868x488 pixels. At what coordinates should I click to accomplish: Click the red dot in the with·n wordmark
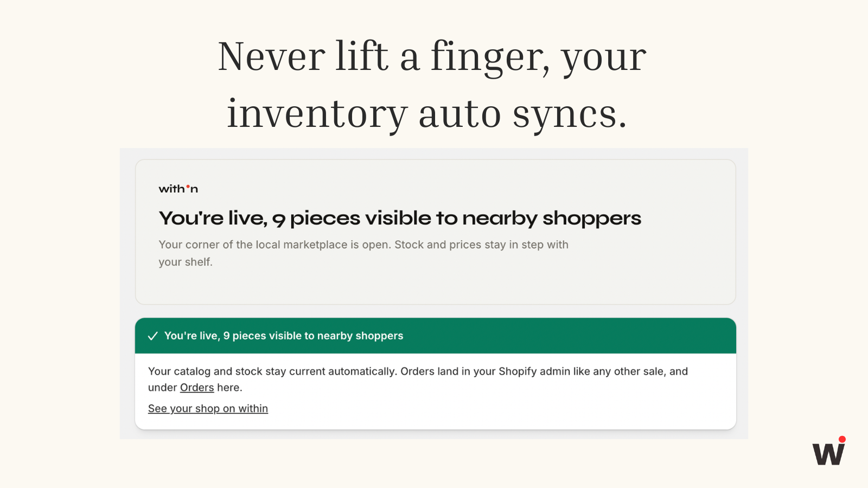[188, 186]
